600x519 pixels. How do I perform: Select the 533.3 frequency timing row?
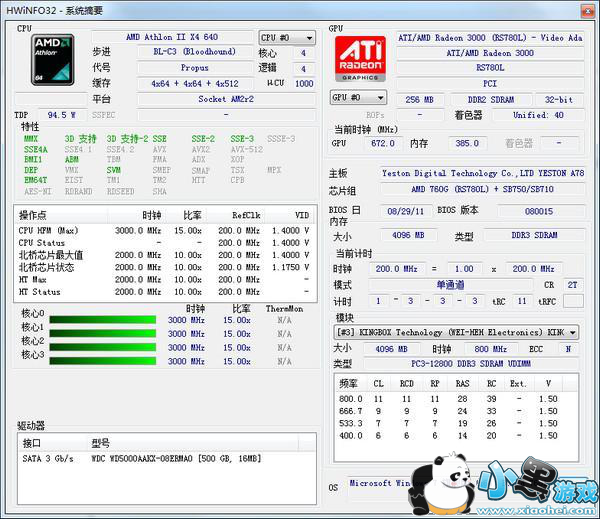click(x=455, y=423)
